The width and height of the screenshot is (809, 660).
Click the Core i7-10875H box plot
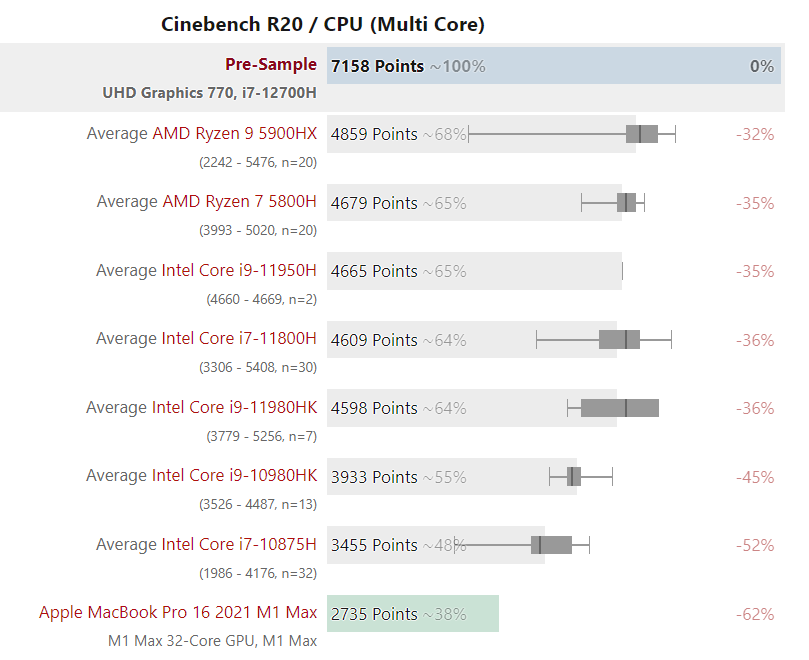(551, 545)
